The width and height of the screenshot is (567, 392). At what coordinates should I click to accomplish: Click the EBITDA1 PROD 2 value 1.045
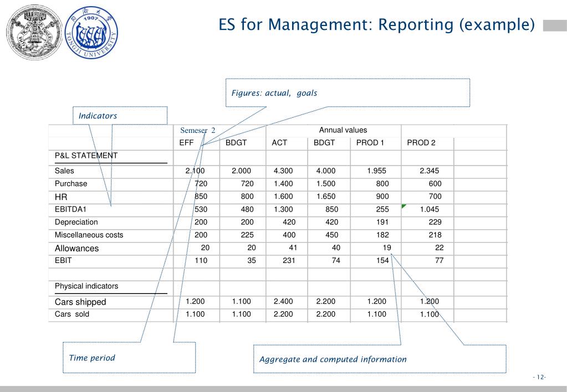429,209
